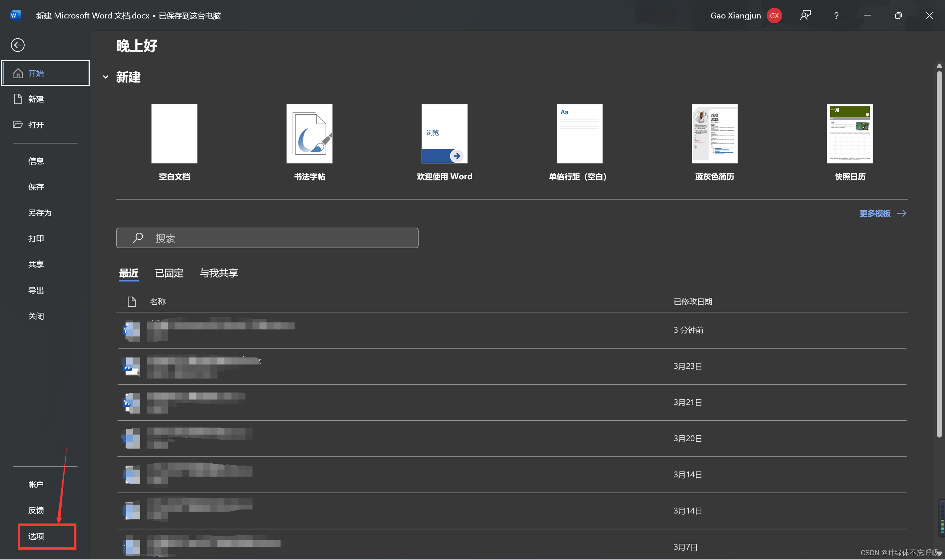This screenshot has width=945, height=560.
Task: Open the help question mark icon
Action: [836, 16]
